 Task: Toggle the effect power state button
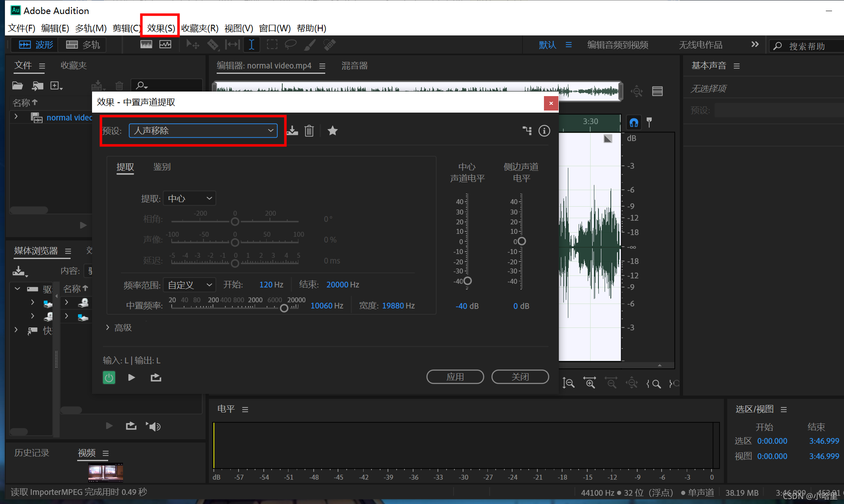coord(109,377)
